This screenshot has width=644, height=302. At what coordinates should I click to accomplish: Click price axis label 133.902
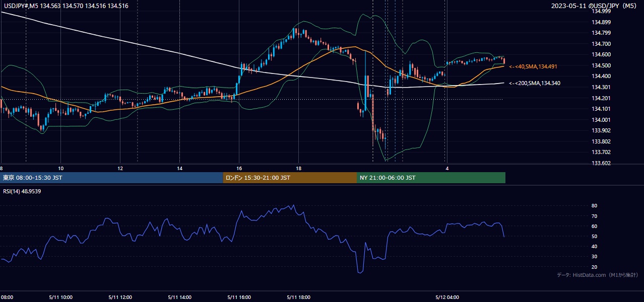600,130
